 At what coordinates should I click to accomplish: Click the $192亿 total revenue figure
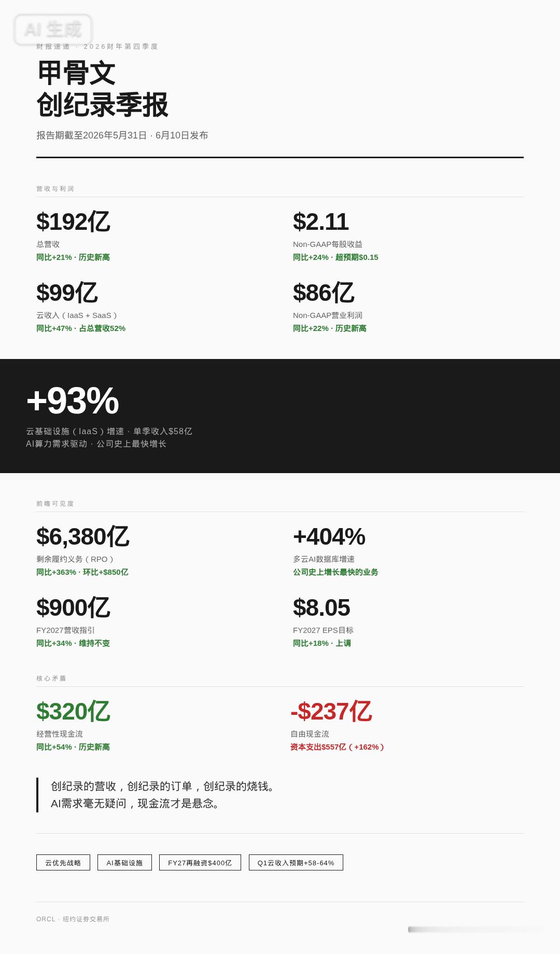pyautogui.click(x=73, y=222)
